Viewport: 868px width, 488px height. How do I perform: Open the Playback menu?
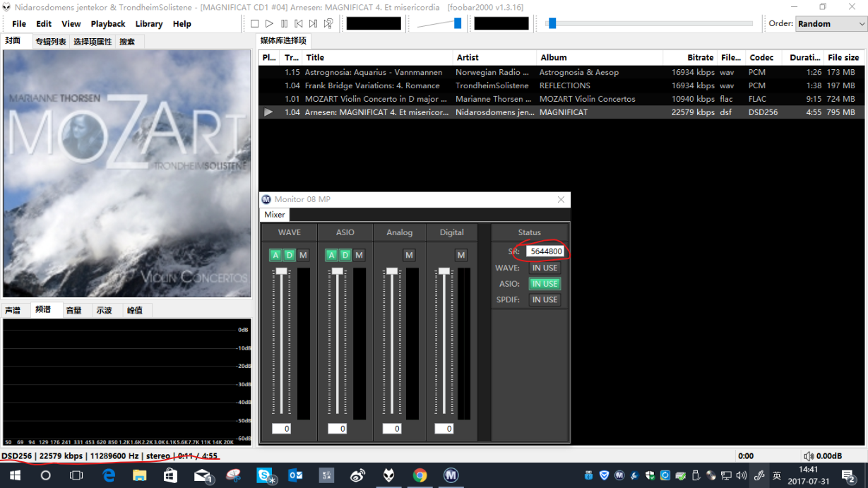click(x=108, y=23)
